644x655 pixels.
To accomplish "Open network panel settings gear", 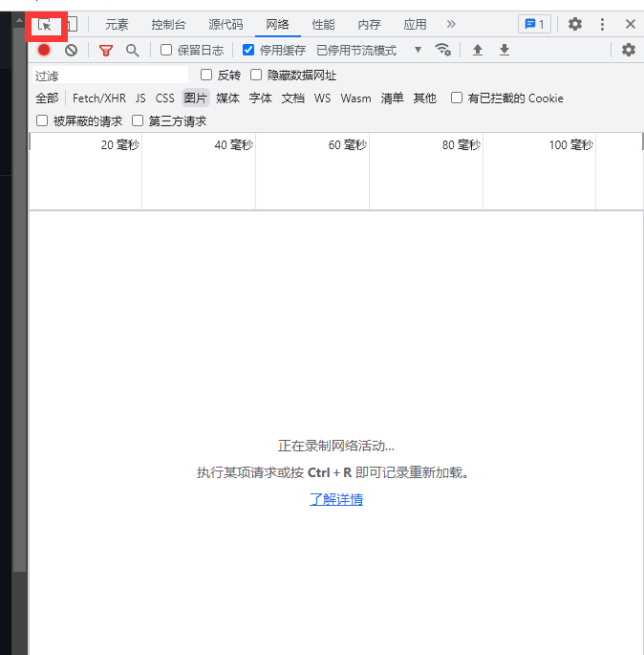I will 629,50.
